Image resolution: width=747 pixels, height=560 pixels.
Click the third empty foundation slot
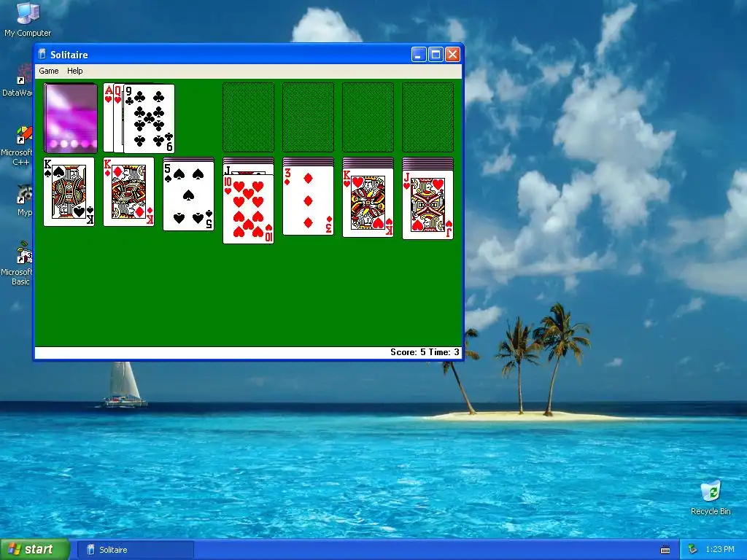click(368, 117)
